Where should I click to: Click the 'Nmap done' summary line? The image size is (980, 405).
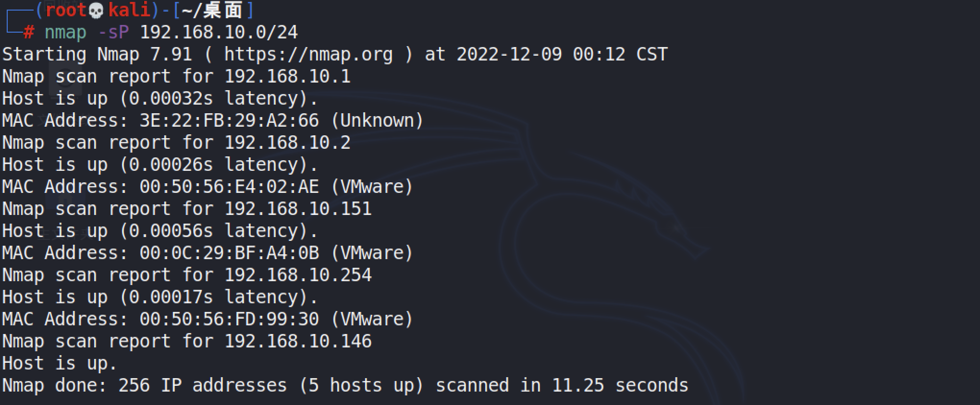pos(345,385)
